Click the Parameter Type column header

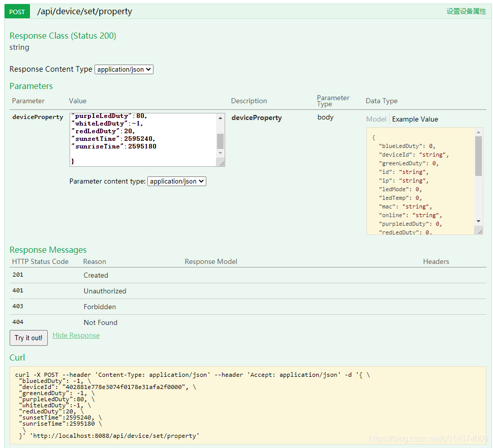coord(333,101)
